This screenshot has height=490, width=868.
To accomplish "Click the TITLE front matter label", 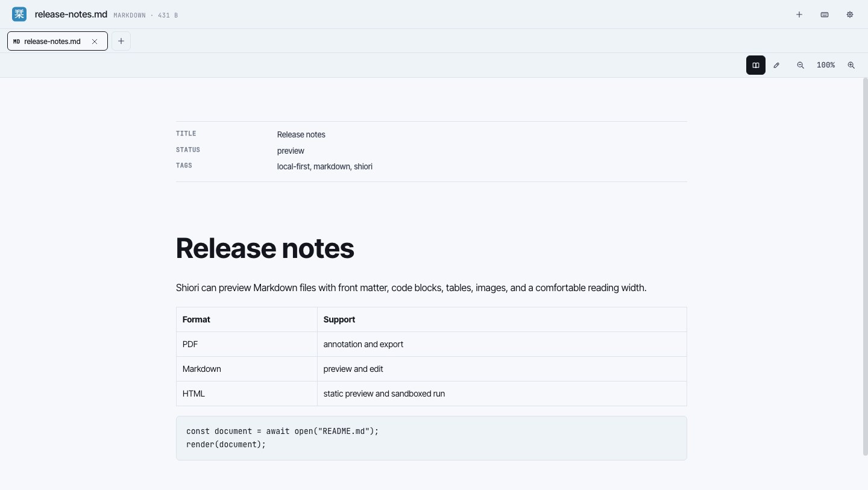I will [186, 134].
